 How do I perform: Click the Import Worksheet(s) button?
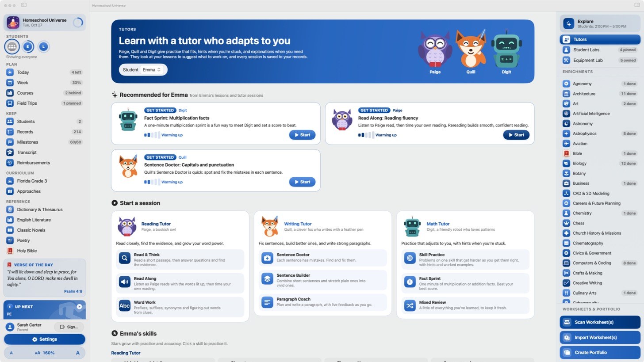pos(600,337)
